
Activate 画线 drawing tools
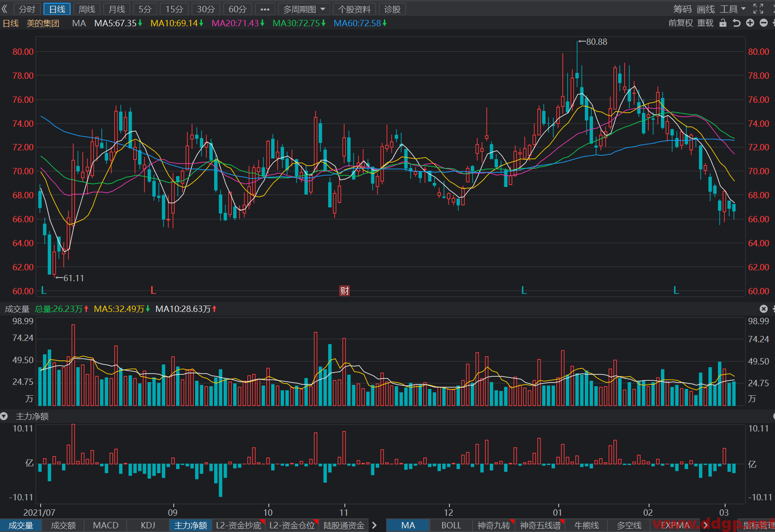[706, 9]
